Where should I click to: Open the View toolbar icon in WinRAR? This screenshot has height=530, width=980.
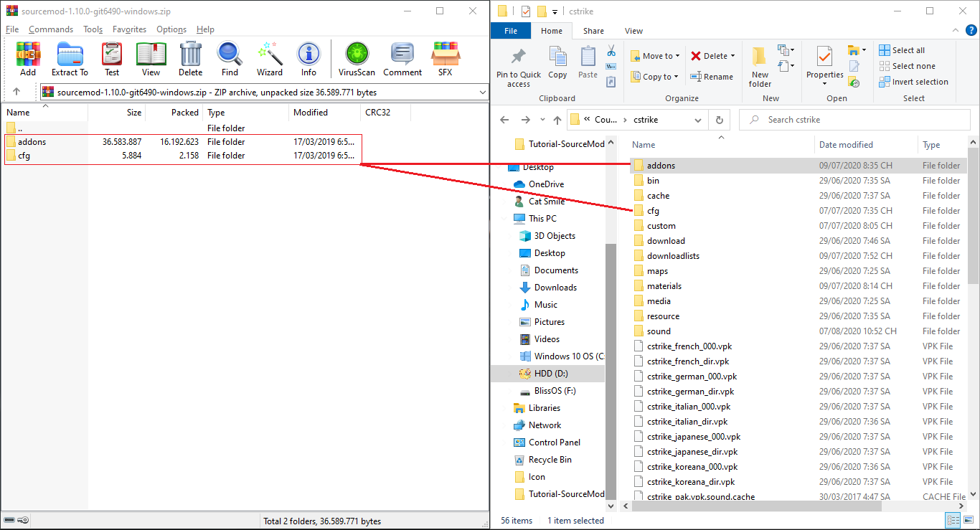click(151, 59)
